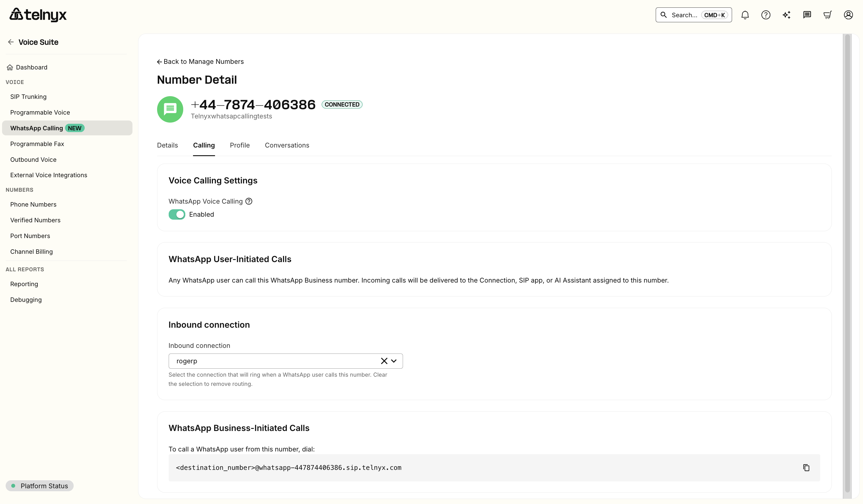Open the chat message icon in header
This screenshot has width=863, height=504.
pyautogui.click(x=807, y=15)
